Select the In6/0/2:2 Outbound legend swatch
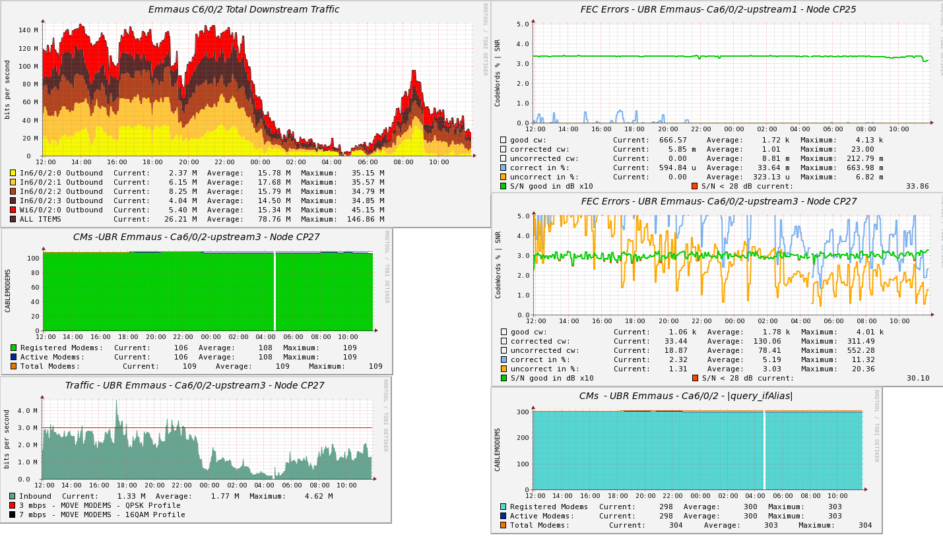Viewport: 943px width, 560px height. click(13, 191)
